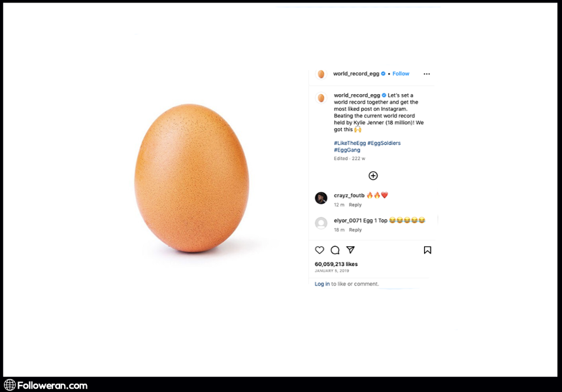Click the large egg photo
Screen dimensions: 562x392
[x=191, y=178]
